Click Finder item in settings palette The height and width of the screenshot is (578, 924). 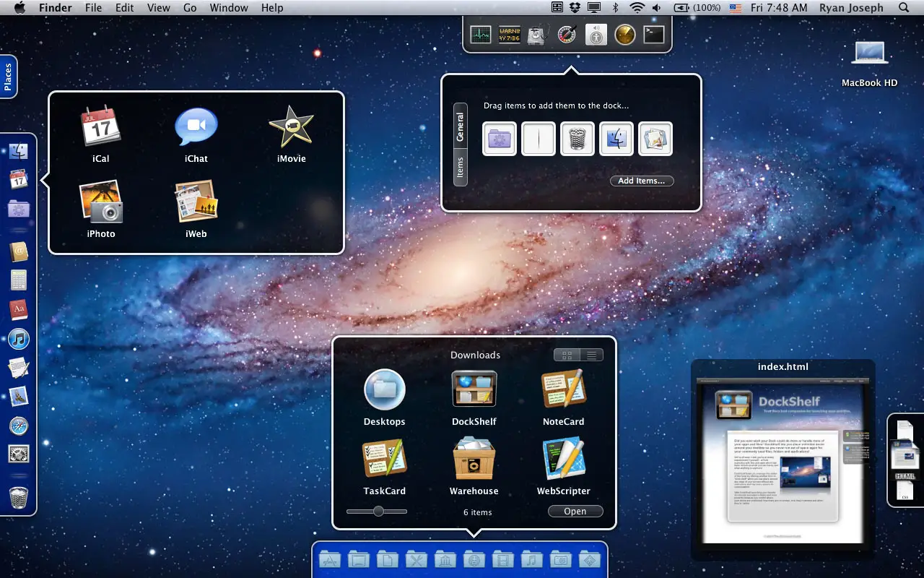(x=616, y=138)
